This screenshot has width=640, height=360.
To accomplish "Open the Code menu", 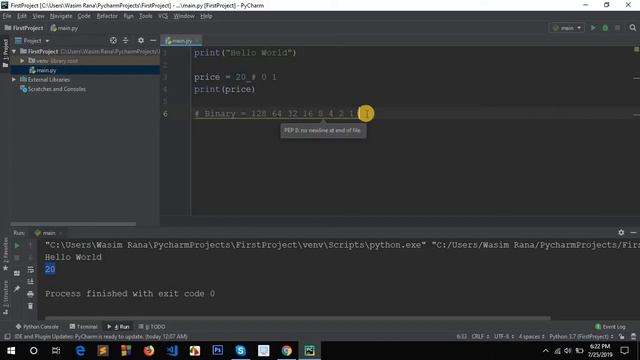I will coord(84,16).
